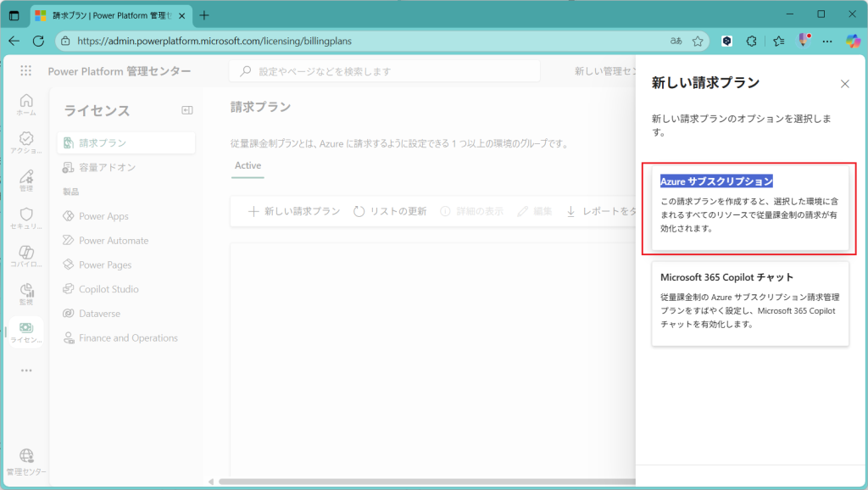Show more rail items via ellipsis
The width and height of the screenshot is (868, 490).
[26, 370]
